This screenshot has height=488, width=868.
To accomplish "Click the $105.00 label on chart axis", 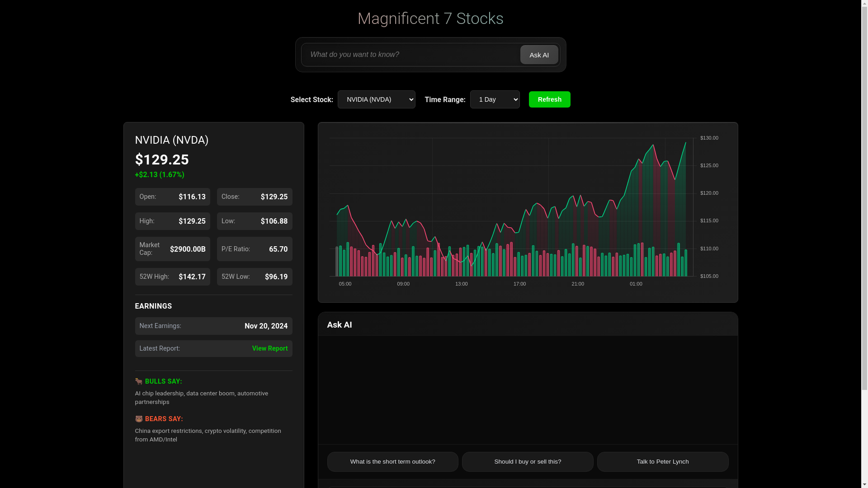I will [709, 276].
